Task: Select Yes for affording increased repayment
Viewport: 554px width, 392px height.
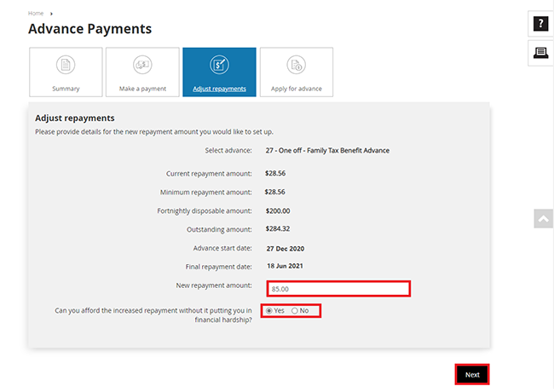Action: (269, 311)
